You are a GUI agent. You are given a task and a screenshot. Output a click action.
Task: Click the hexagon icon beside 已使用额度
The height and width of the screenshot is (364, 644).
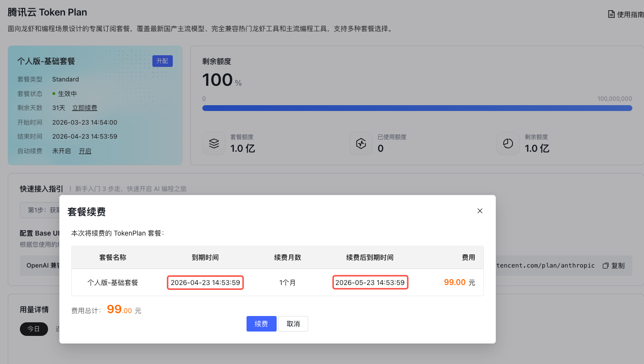(x=361, y=143)
